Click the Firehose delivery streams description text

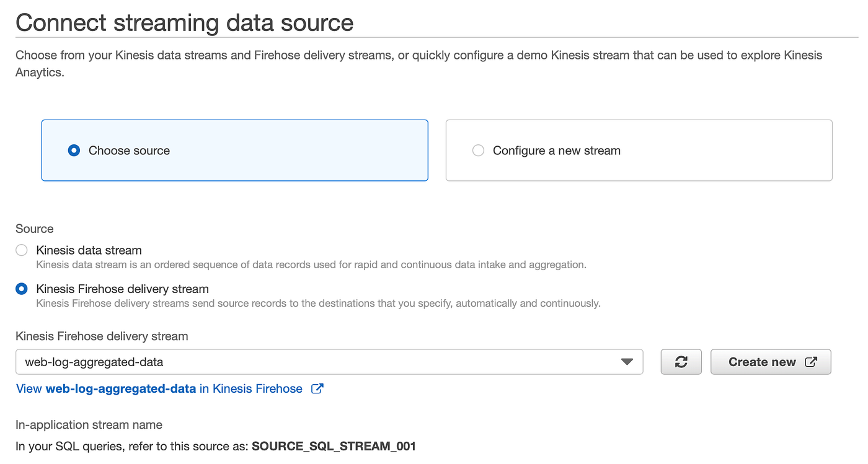tap(318, 304)
